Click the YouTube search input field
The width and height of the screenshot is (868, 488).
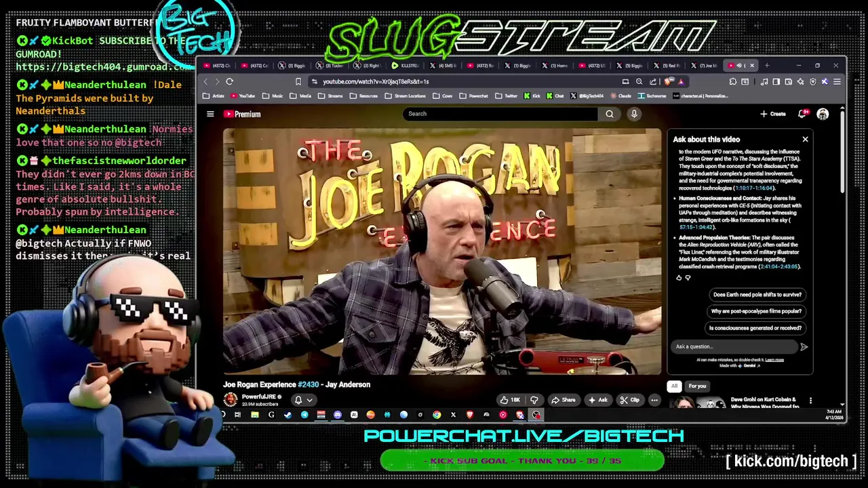click(500, 114)
